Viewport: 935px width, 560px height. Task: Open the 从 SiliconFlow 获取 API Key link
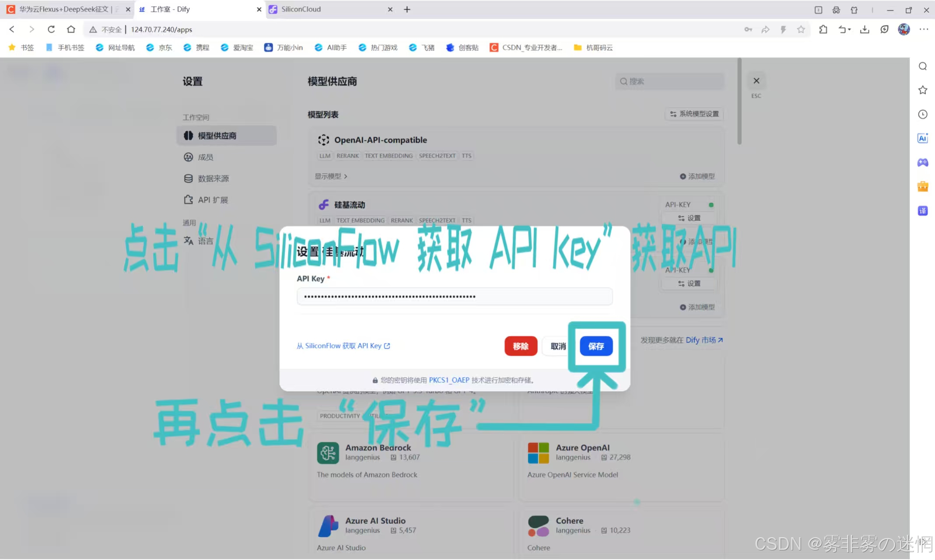click(343, 346)
